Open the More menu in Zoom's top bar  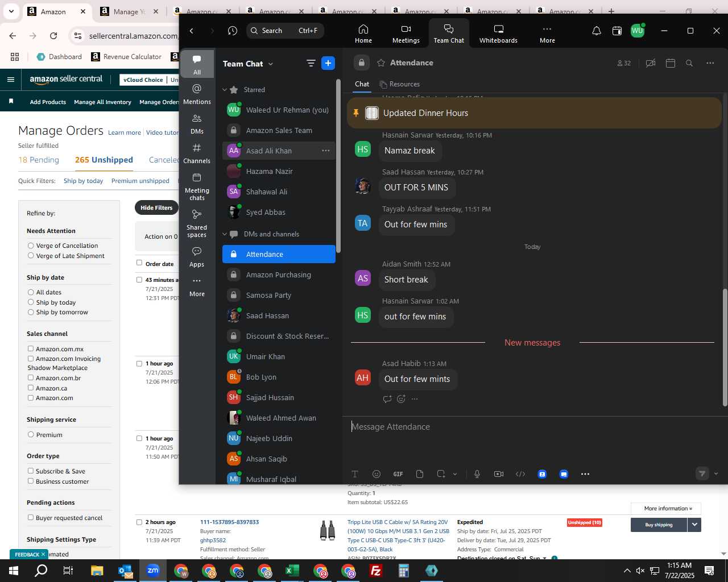pos(547,34)
